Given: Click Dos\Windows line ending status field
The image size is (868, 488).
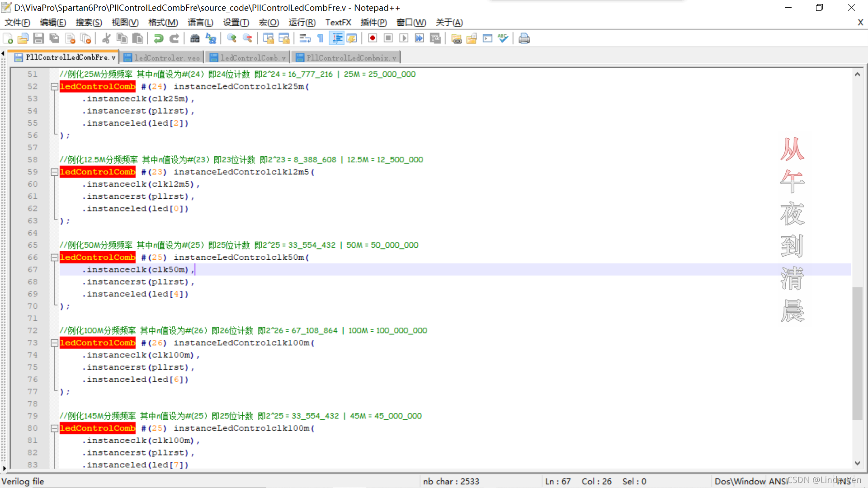Looking at the screenshot, I should tap(740, 481).
